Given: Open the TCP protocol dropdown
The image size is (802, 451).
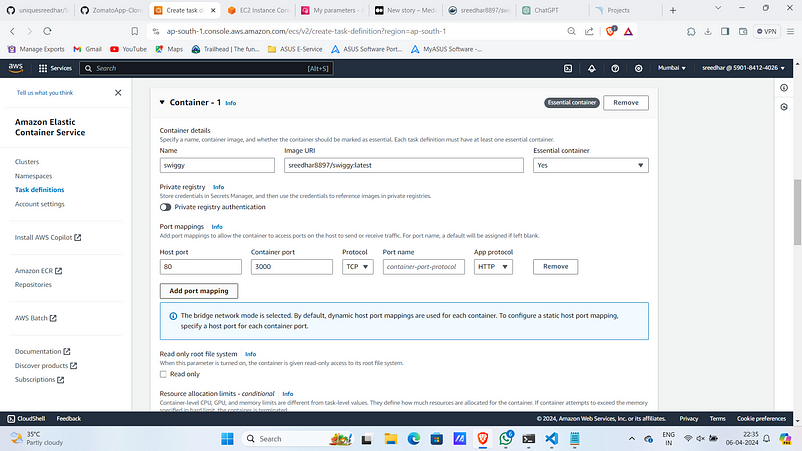Looking at the screenshot, I should click(358, 267).
